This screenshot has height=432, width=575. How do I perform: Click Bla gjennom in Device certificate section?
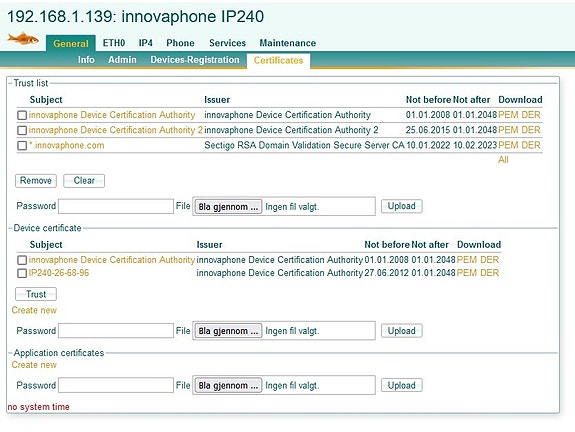click(228, 331)
